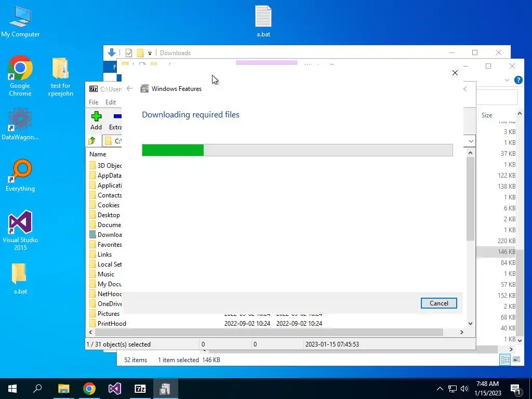Open the 'test for xpeejohn' folder

[60, 77]
